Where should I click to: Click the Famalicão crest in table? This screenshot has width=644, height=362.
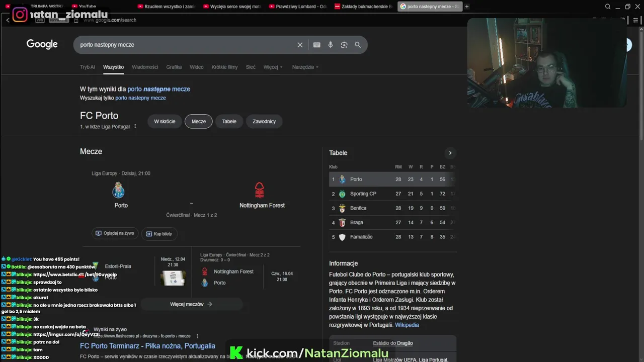coord(342,237)
